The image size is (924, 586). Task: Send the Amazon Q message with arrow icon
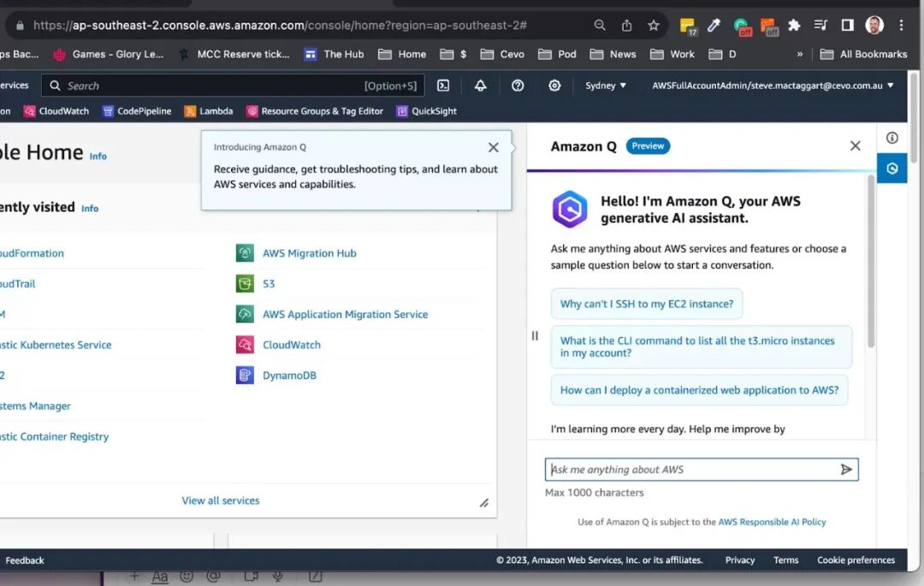(x=846, y=470)
